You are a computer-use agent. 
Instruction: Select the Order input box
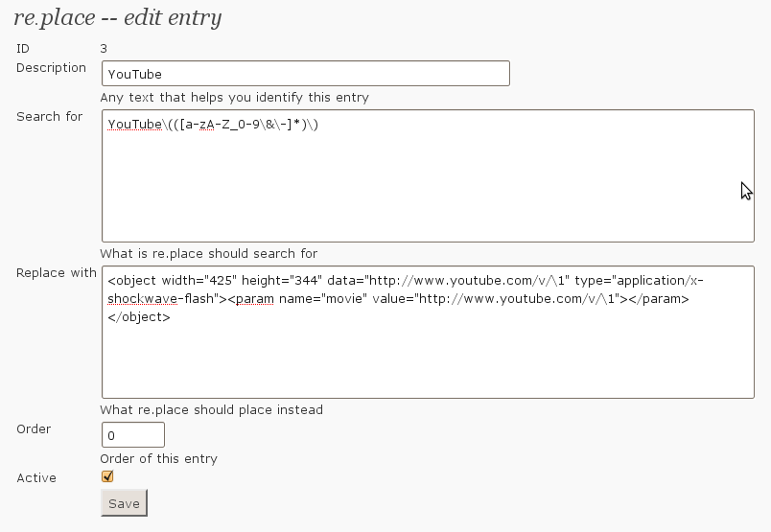click(x=132, y=435)
